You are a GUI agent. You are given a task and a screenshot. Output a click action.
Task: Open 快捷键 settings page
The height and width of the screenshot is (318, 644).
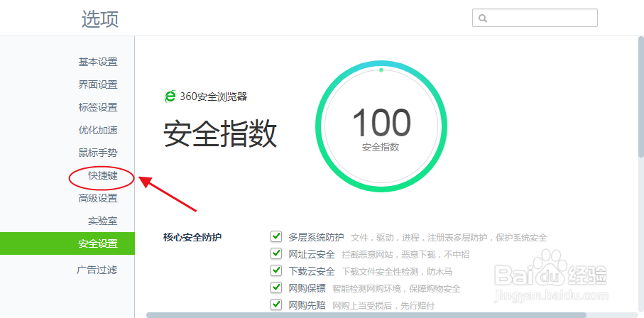coord(103,176)
